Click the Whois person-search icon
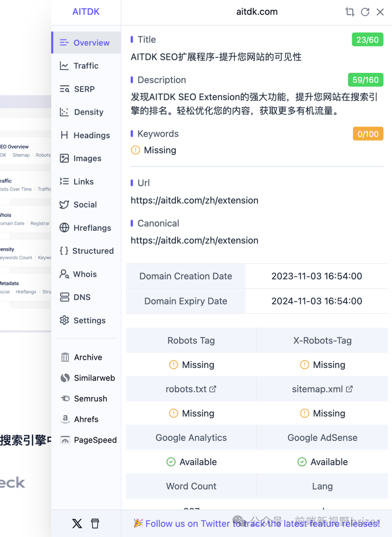The height and width of the screenshot is (537, 392). pyautogui.click(x=64, y=274)
